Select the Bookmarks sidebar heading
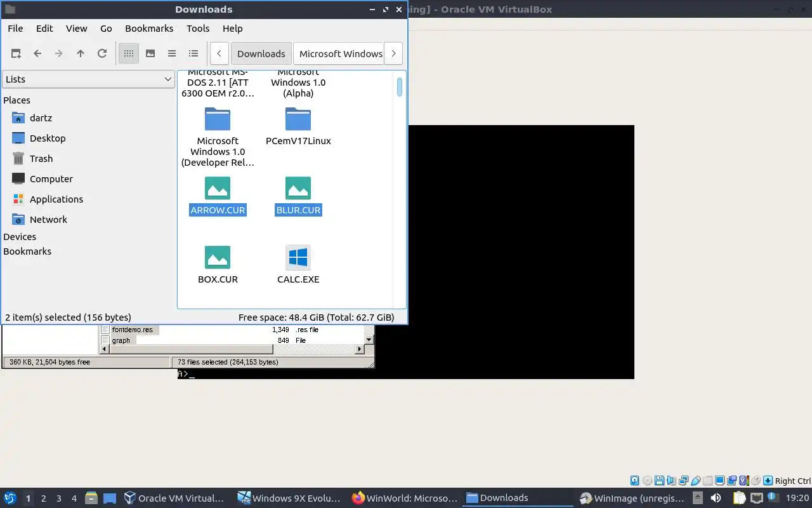 [27, 251]
